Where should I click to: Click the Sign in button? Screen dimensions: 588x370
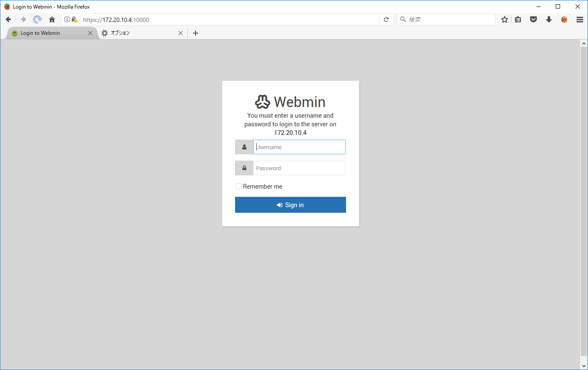pos(291,205)
